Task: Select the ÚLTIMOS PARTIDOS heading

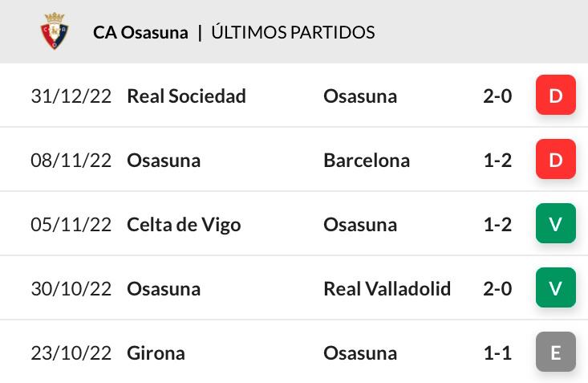Action: pos(293,32)
